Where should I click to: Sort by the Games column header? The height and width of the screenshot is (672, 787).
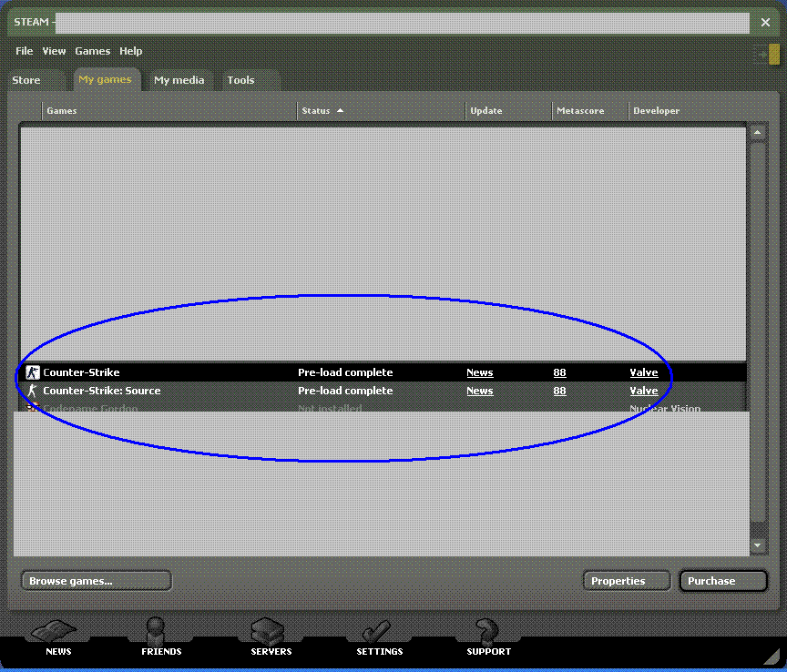(x=169, y=110)
